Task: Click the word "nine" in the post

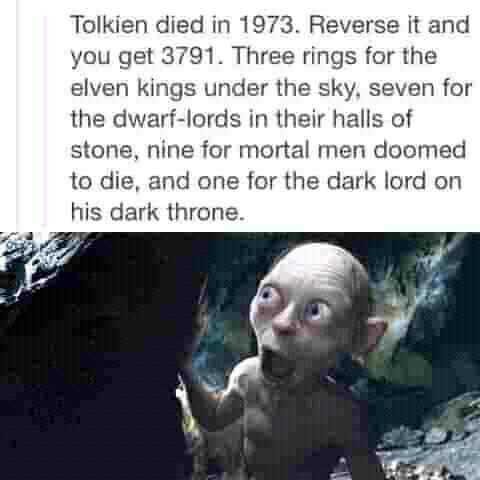Action: pyautogui.click(x=170, y=150)
